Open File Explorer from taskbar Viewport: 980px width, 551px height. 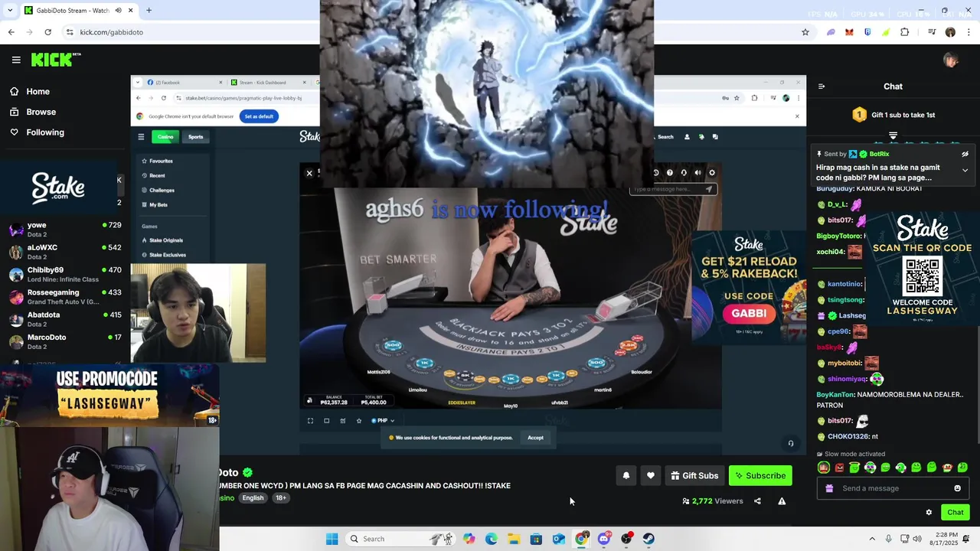click(514, 539)
